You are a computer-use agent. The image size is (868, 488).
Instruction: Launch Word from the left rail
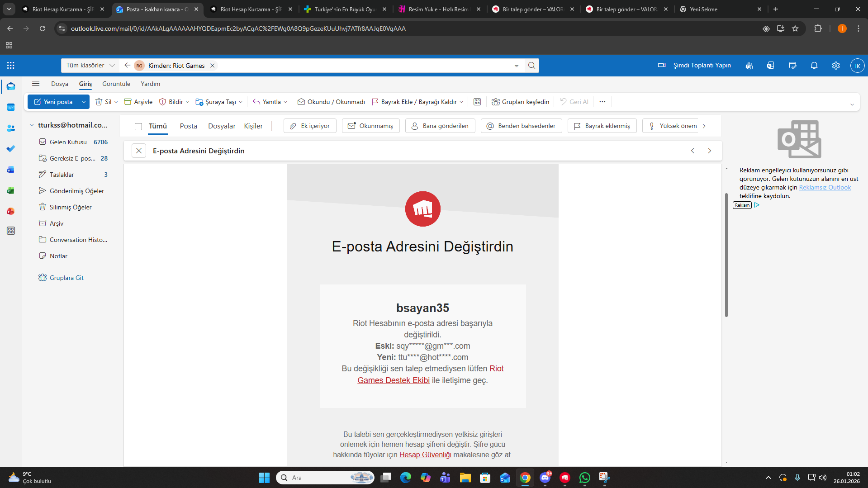point(11,170)
